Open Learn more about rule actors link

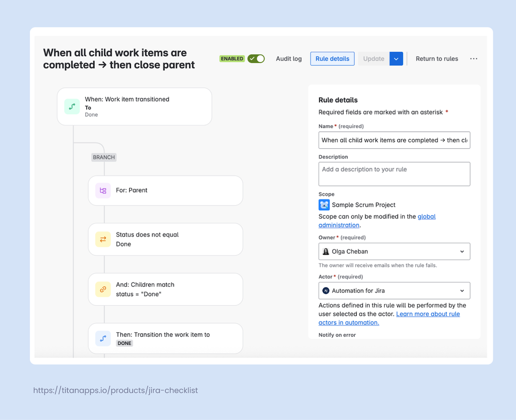pos(389,318)
